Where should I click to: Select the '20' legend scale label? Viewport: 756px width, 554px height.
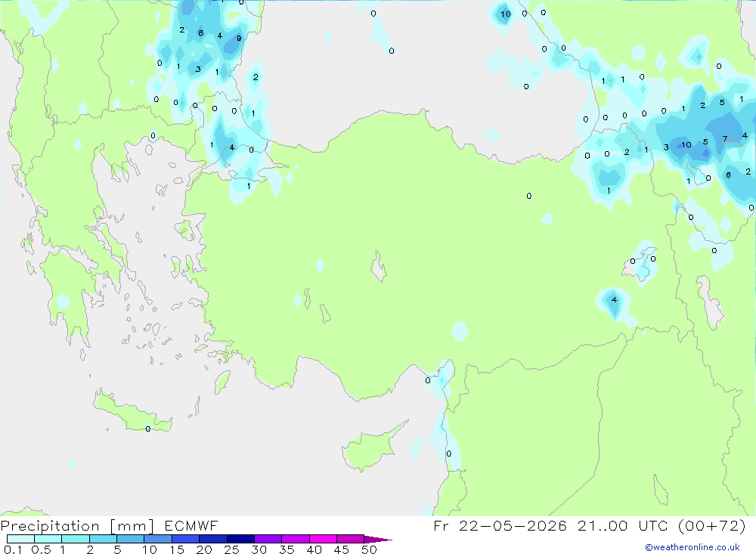(x=204, y=549)
